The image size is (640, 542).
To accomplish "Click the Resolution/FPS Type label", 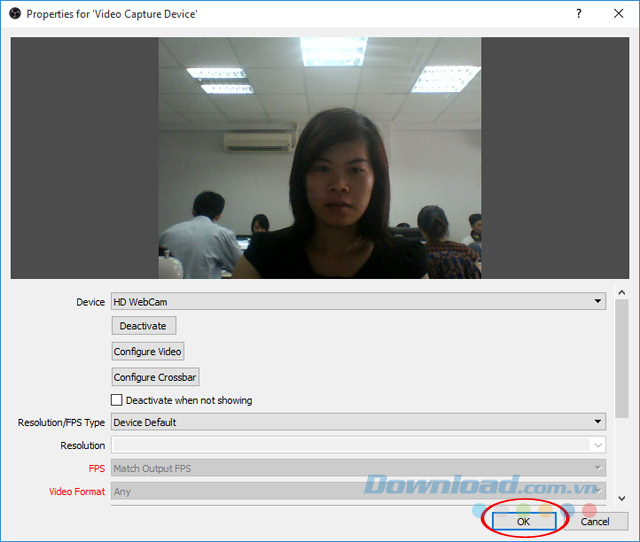I will tap(61, 422).
